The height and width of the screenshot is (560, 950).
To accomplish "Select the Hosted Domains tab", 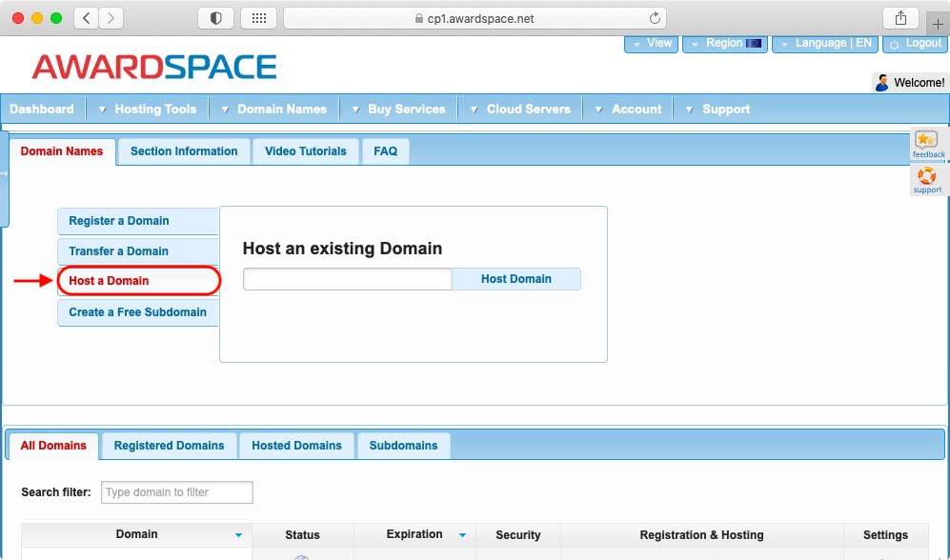I will click(296, 445).
